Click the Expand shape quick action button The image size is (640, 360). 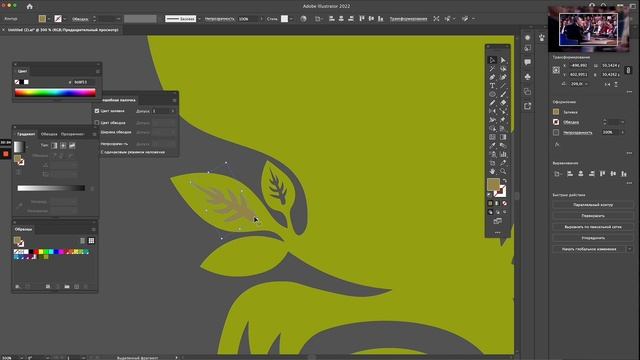click(x=593, y=216)
